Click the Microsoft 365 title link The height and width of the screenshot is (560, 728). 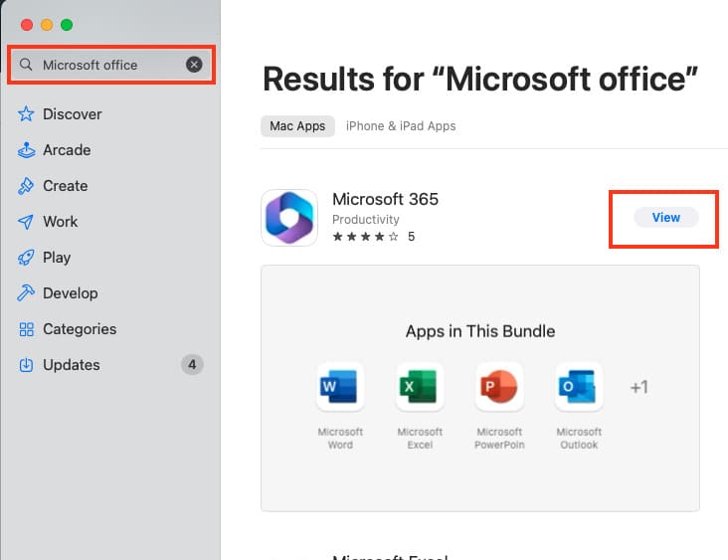pyautogui.click(x=385, y=199)
